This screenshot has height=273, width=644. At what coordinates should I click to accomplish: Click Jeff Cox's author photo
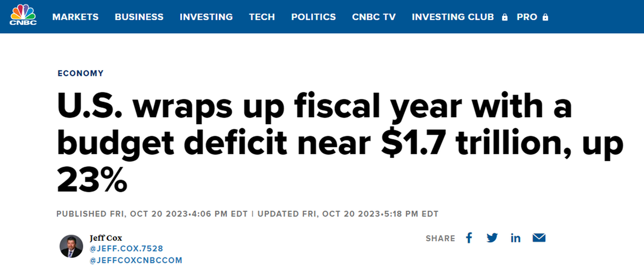pos(71,246)
